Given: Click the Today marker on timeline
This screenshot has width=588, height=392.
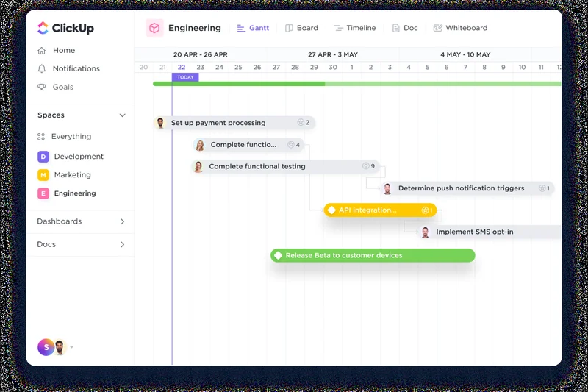Looking at the screenshot, I should pos(185,77).
